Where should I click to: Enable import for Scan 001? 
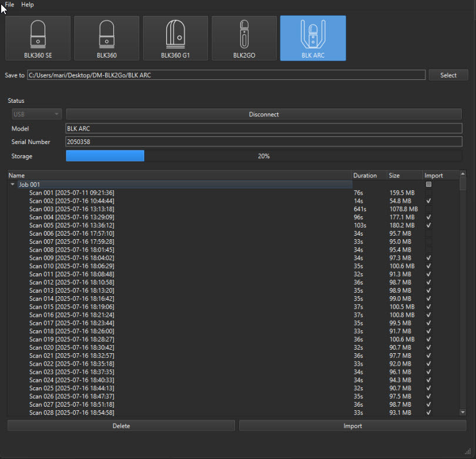click(x=428, y=192)
